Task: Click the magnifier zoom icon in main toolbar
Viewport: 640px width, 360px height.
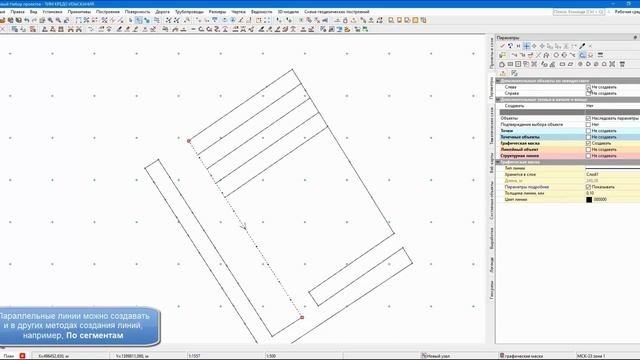Action: click(x=51, y=20)
